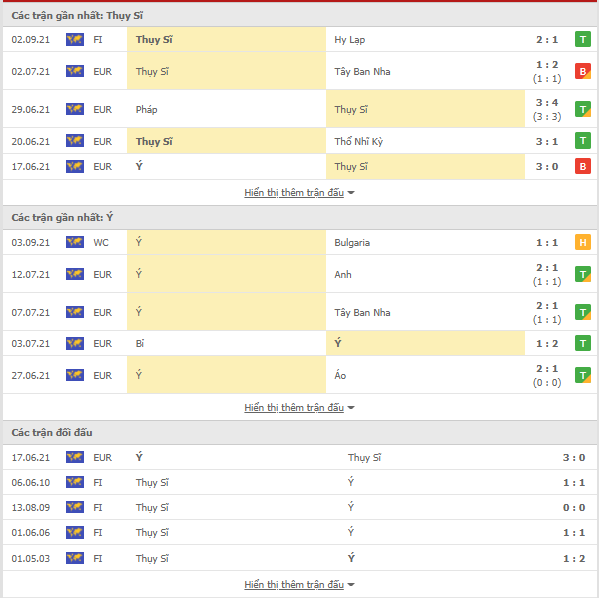The width and height of the screenshot is (599, 598).
Task: Expand more matches under Ý recent games
Action: click(299, 408)
